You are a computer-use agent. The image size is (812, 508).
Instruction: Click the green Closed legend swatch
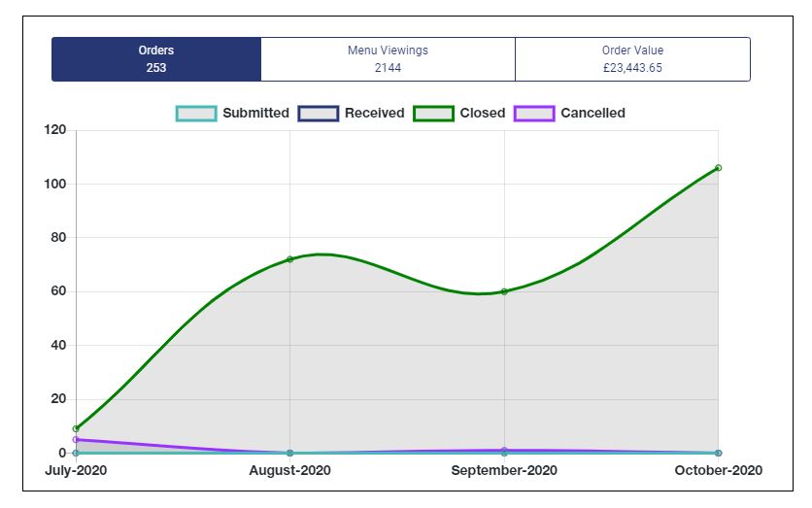click(x=433, y=114)
